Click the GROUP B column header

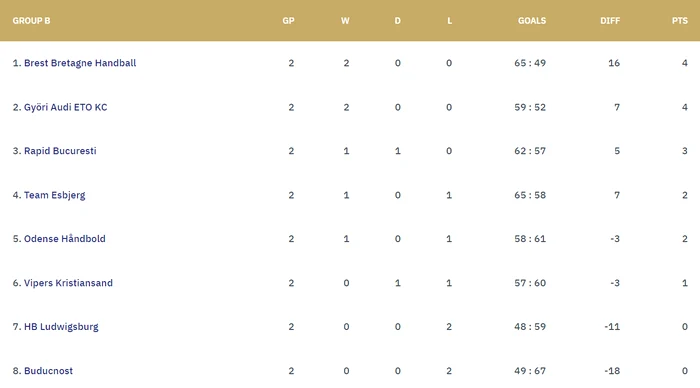(x=31, y=21)
